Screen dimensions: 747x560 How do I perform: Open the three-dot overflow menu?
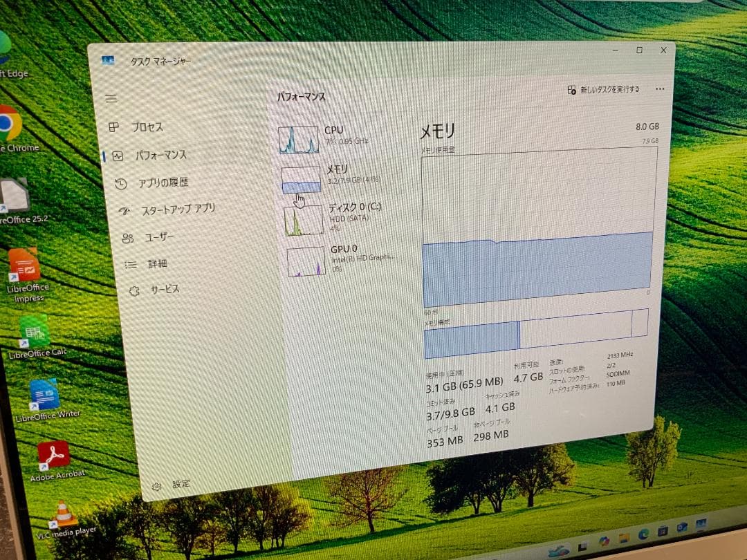pyautogui.click(x=660, y=88)
